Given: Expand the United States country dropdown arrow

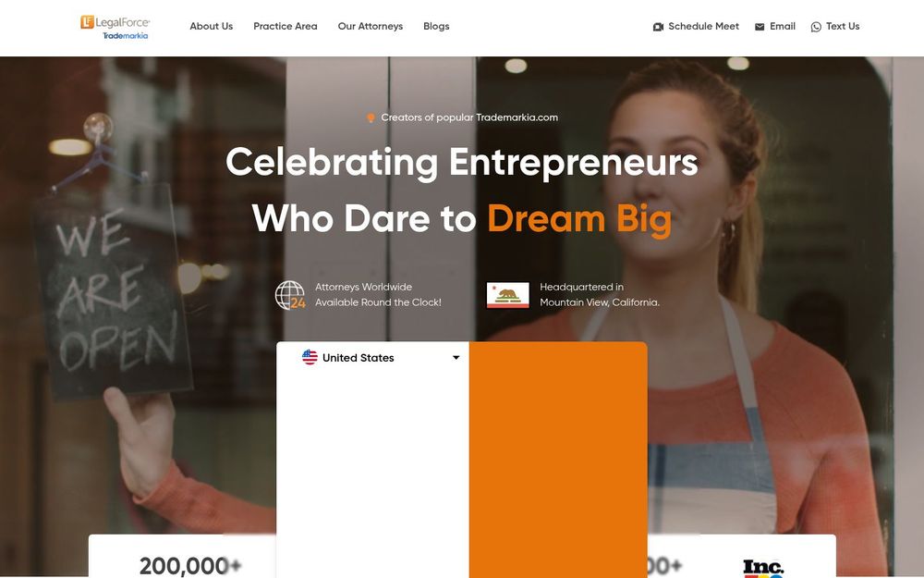Looking at the screenshot, I should tap(456, 357).
